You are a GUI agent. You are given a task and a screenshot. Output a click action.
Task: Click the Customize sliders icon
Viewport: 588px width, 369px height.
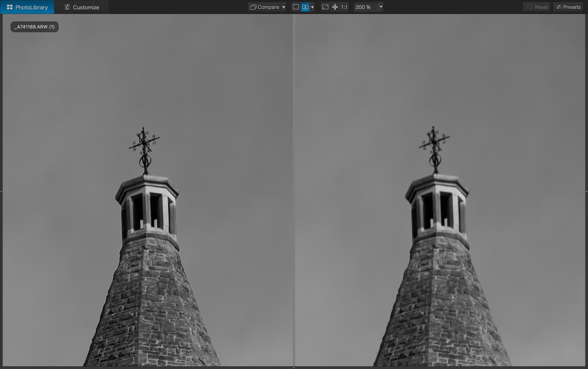pos(67,7)
